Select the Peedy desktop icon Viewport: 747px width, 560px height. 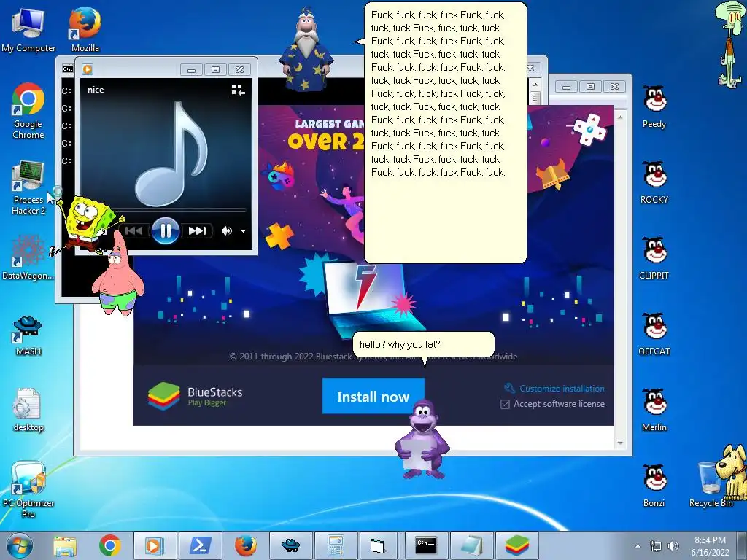654,106
